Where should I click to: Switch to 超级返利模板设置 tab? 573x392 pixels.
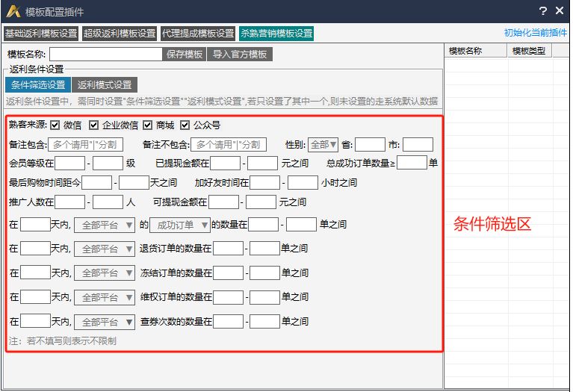(x=120, y=34)
